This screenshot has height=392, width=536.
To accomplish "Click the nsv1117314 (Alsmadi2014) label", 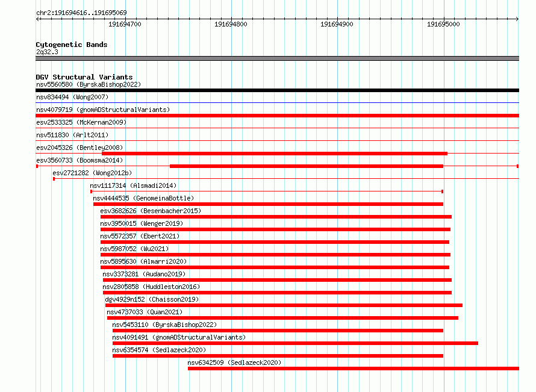I will click(133, 185).
